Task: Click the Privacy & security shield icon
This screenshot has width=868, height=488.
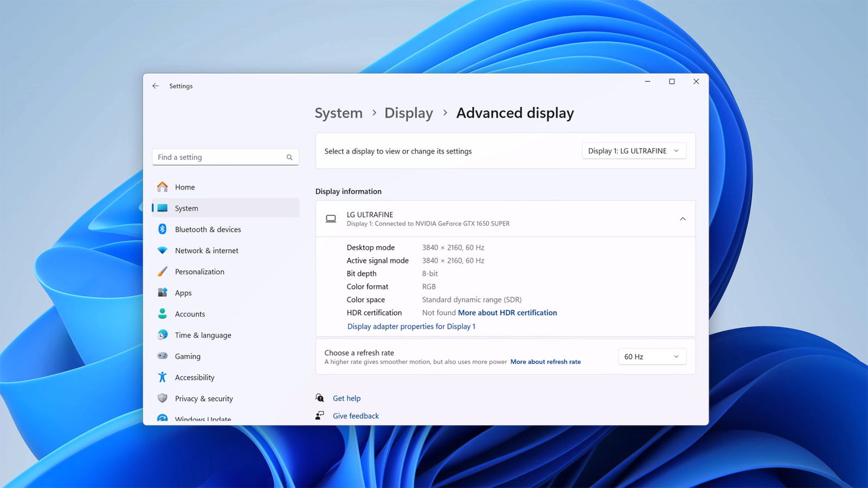Action: pos(162,399)
